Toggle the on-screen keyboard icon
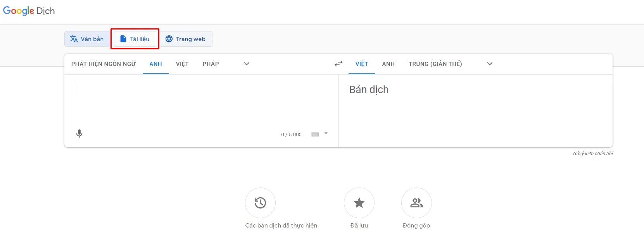 pos(315,134)
